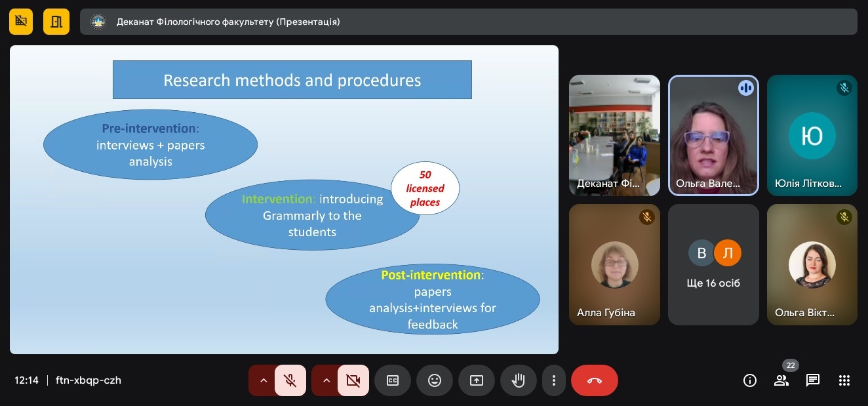
Task: Click the 'В' avatar in the more-people tile
Action: (701, 253)
